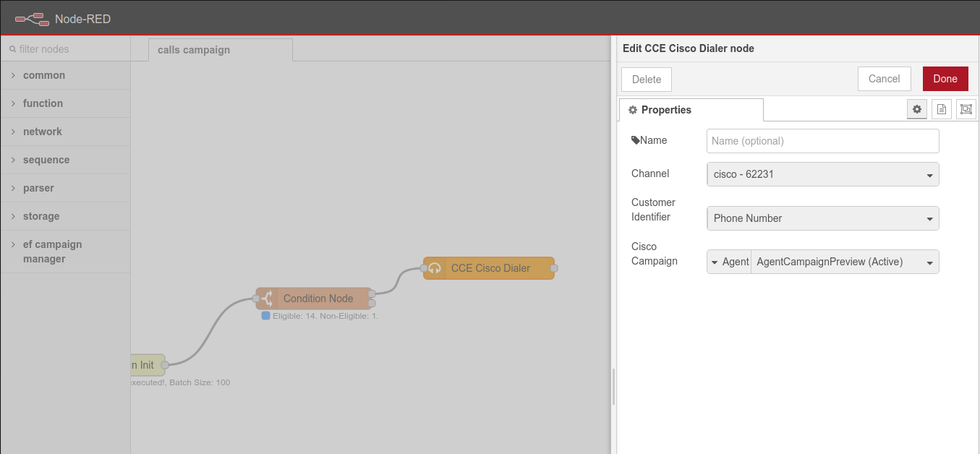Viewport: 980px width, 454px height.
Task: Open the Channel dropdown
Action: (x=822, y=174)
